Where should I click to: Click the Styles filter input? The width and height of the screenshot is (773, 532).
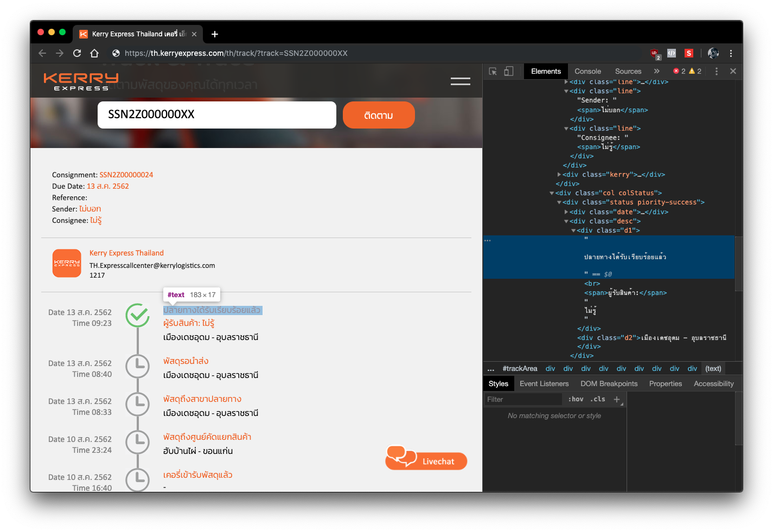point(523,399)
